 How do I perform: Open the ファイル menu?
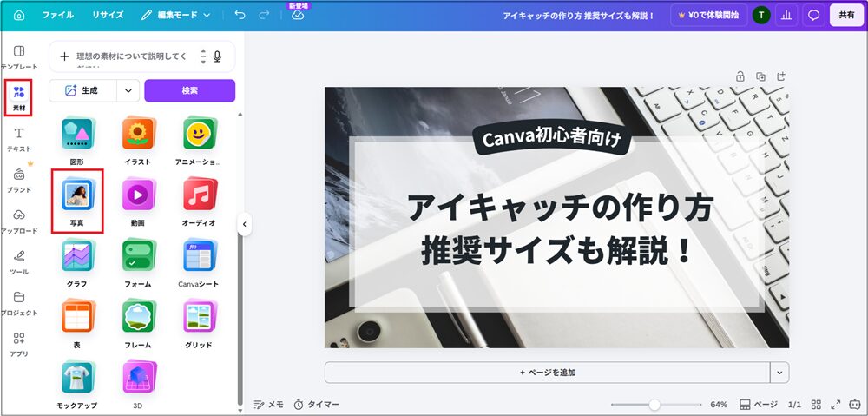click(x=58, y=16)
